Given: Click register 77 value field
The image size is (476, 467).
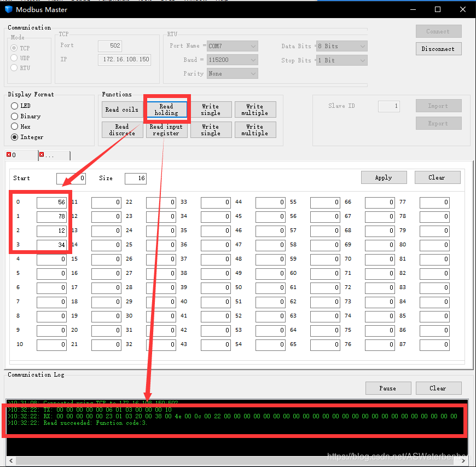Looking at the screenshot, I should click(x=434, y=203).
